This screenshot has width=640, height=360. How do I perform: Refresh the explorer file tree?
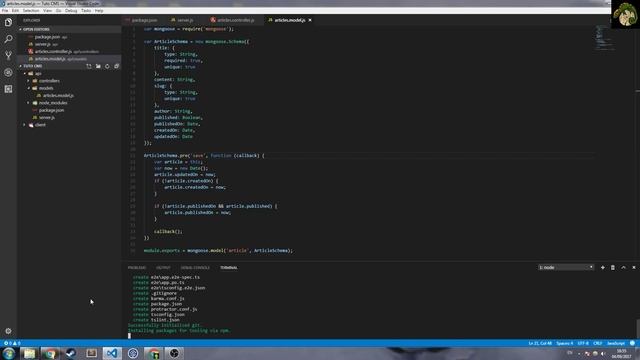107,66
